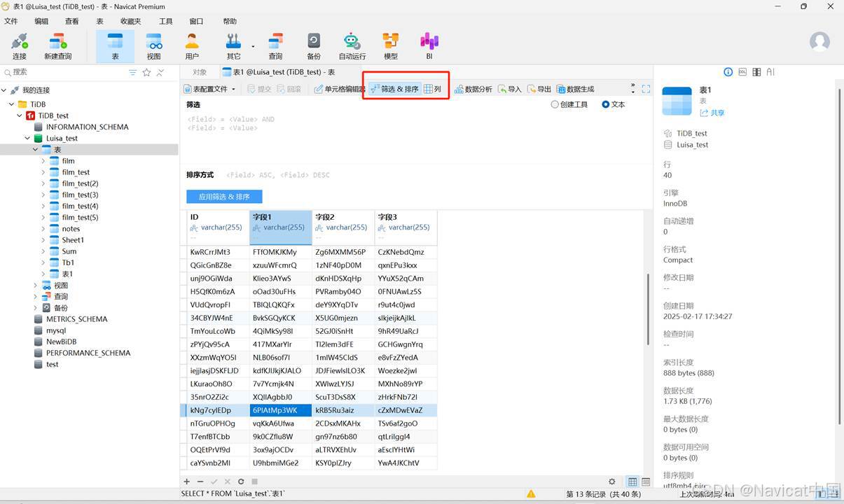Select the 表 (Table) icon in main toolbar
Screen dimensions: 844x504
(115, 46)
